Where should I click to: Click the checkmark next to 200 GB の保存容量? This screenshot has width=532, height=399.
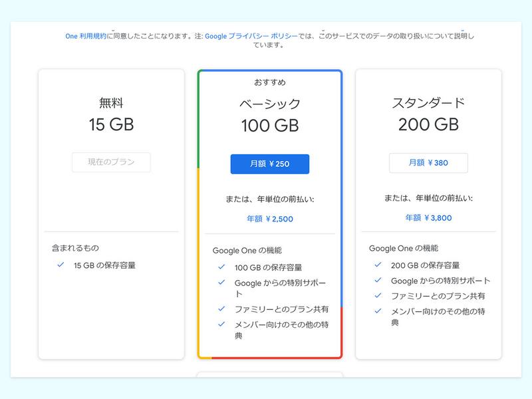(378, 265)
